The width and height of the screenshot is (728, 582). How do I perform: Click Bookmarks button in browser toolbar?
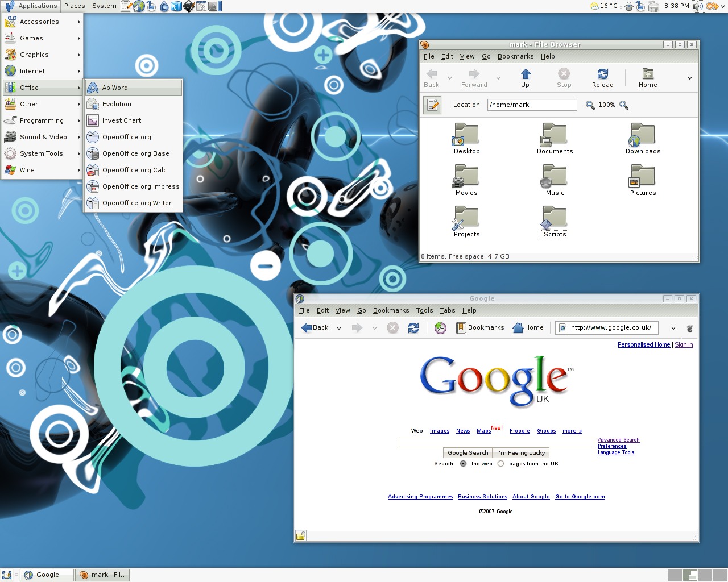(x=481, y=327)
